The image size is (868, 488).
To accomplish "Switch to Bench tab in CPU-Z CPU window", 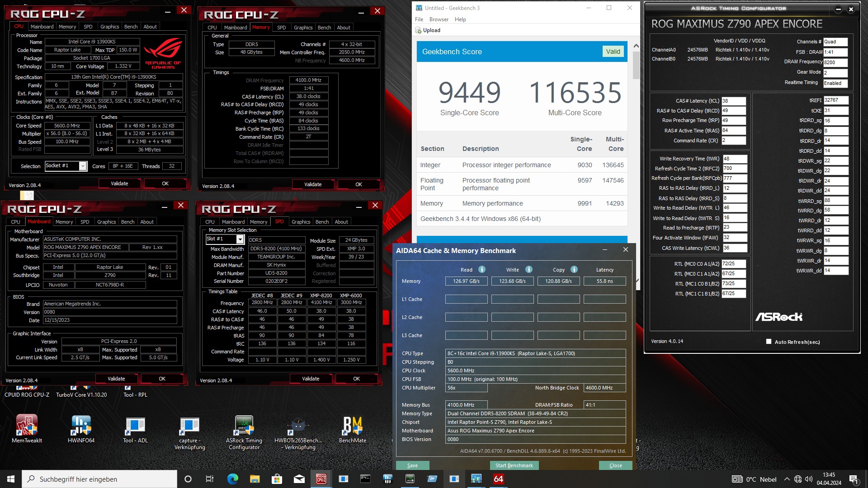I will pyautogui.click(x=131, y=27).
